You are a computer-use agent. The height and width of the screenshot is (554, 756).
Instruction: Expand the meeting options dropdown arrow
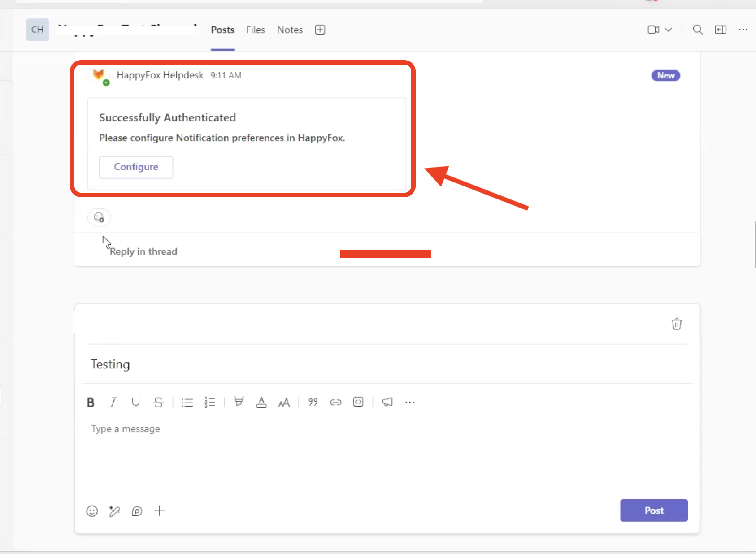[x=668, y=30]
